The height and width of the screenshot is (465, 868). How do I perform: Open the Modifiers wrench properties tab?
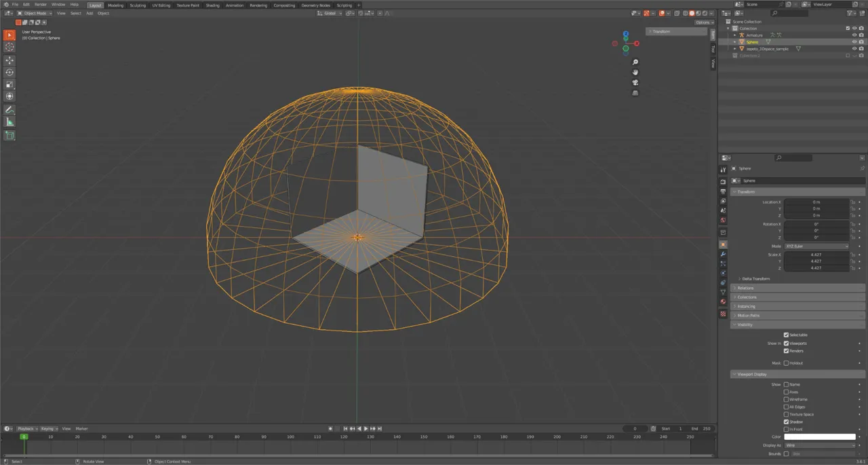(723, 254)
